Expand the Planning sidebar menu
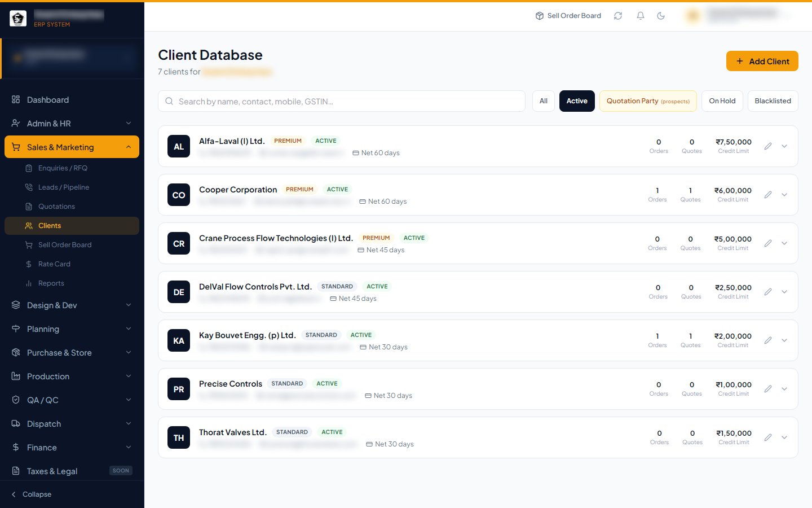This screenshot has height=508, width=812. (72, 329)
